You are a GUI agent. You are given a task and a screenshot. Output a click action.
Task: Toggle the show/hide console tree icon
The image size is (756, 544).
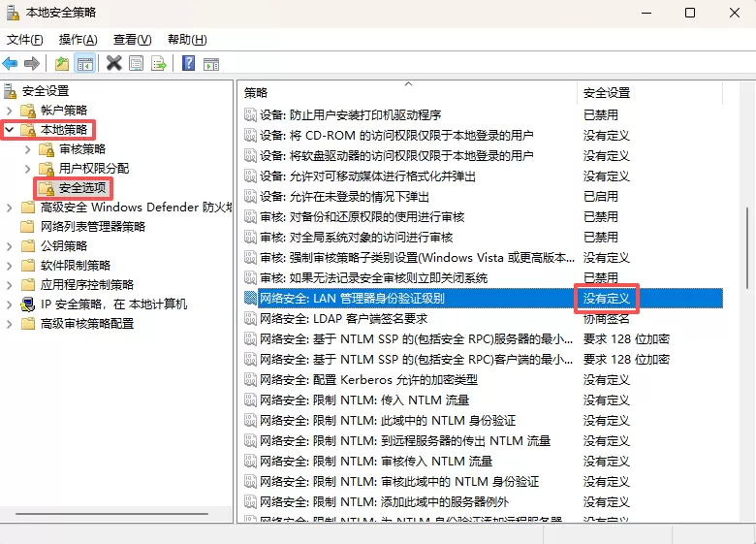pos(85,64)
